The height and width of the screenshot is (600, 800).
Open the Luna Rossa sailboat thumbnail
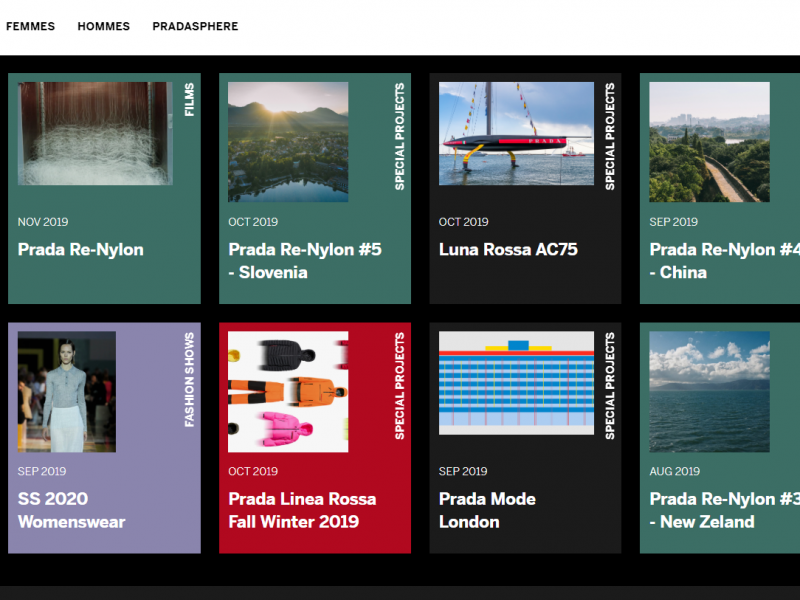point(516,134)
